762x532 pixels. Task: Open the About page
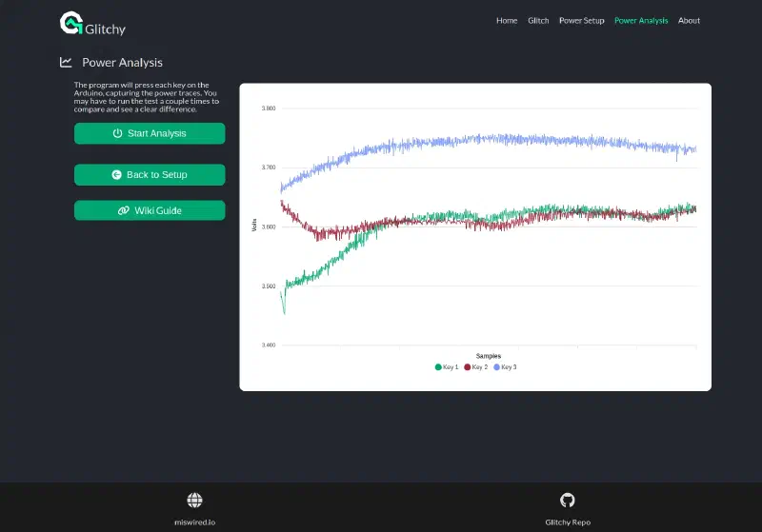[689, 20]
